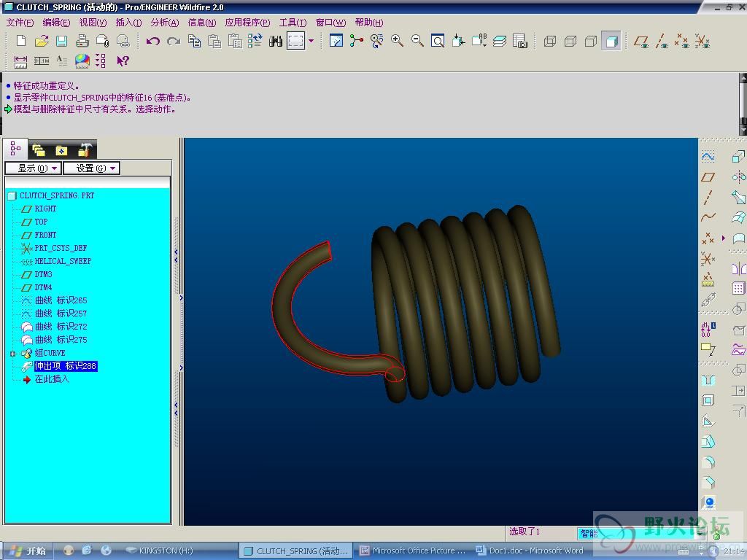Switch to Microsoft Office Picture taskbar button
The width and height of the screenshot is (747, 560).
(413, 551)
